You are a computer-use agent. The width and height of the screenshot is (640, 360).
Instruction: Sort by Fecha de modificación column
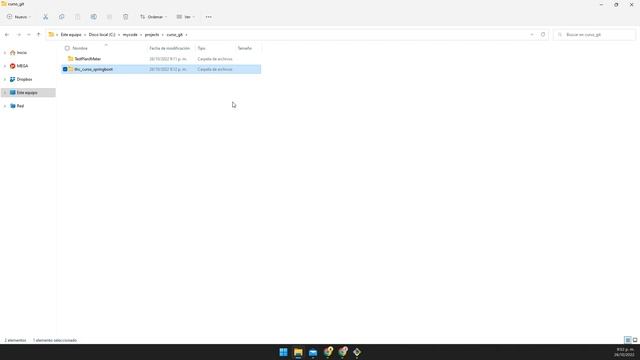[x=169, y=48]
